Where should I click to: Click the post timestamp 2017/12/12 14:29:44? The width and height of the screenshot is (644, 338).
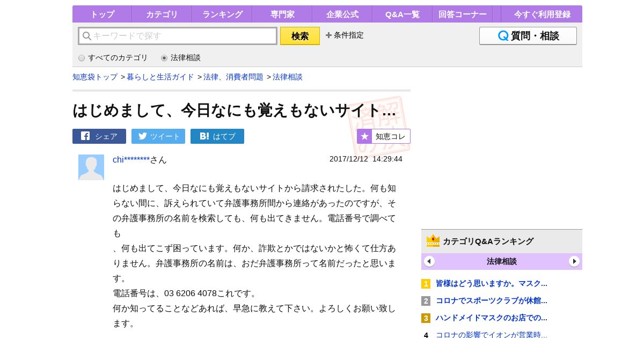[366, 159]
